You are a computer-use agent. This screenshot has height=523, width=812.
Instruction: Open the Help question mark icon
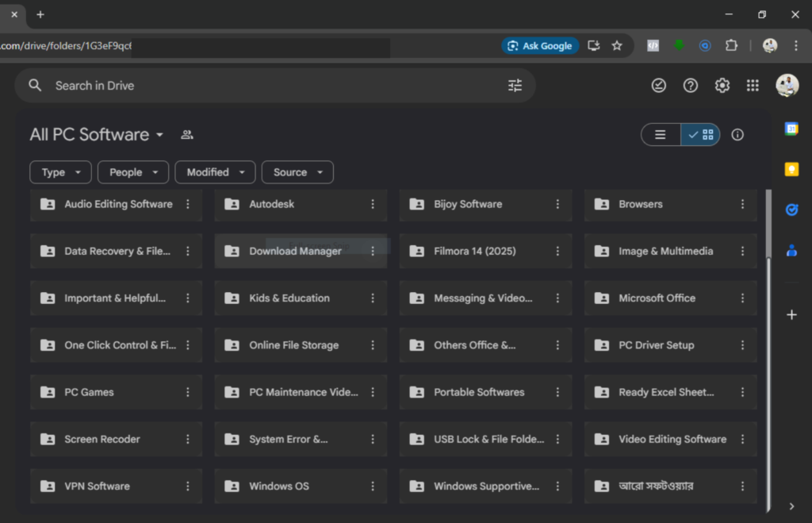pos(691,86)
